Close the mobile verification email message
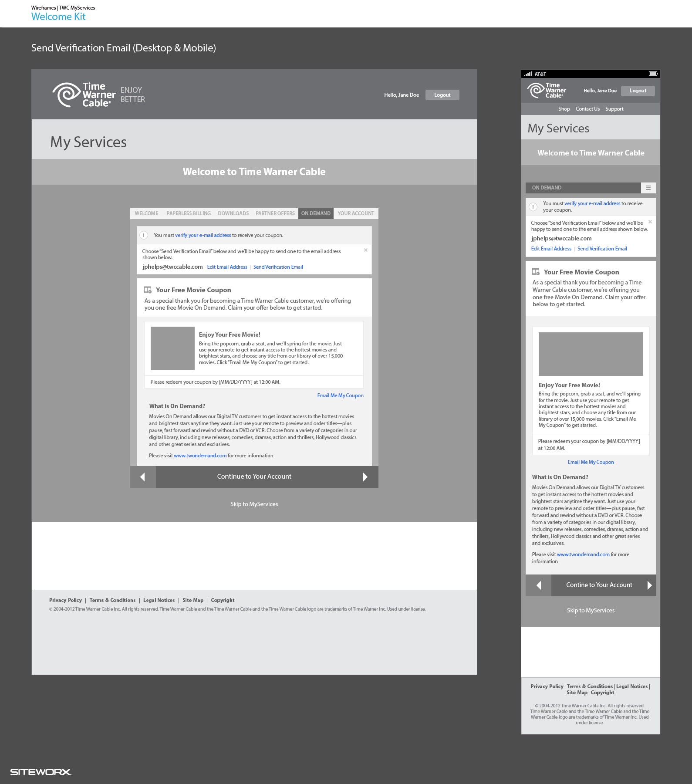 (x=650, y=222)
